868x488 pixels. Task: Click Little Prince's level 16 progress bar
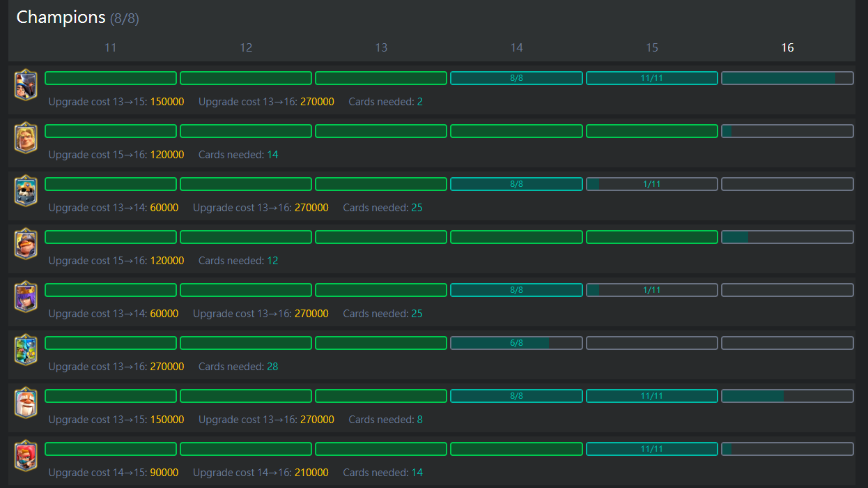point(787,78)
